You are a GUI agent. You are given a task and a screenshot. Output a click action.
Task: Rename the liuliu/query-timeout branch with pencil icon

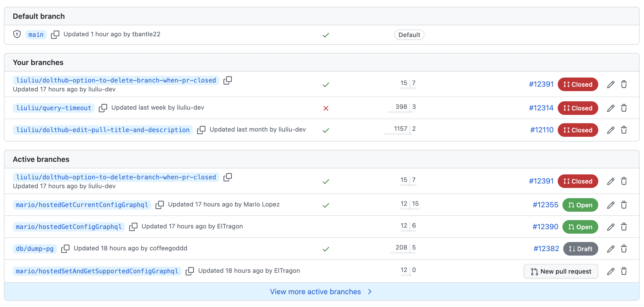point(611,108)
